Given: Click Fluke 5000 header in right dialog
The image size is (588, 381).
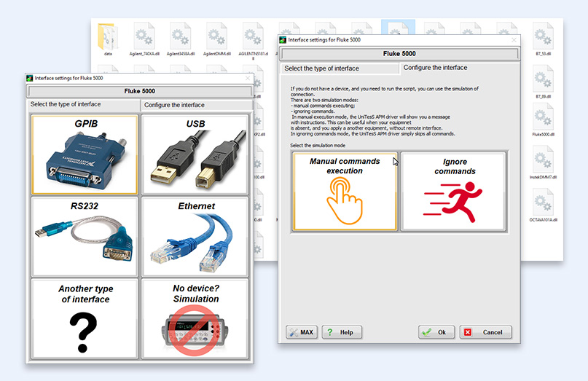Looking at the screenshot, I should [x=399, y=54].
